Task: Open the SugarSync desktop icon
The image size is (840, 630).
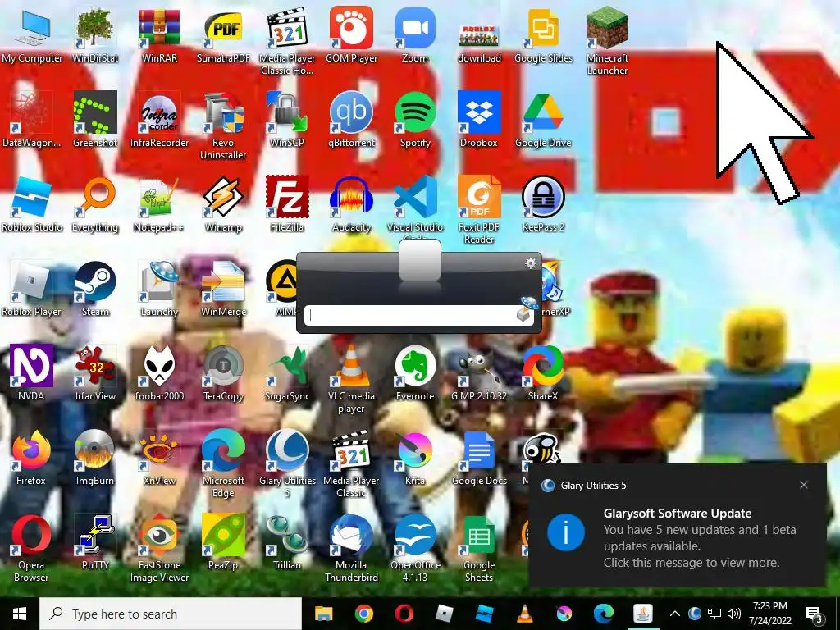Action: [287, 373]
